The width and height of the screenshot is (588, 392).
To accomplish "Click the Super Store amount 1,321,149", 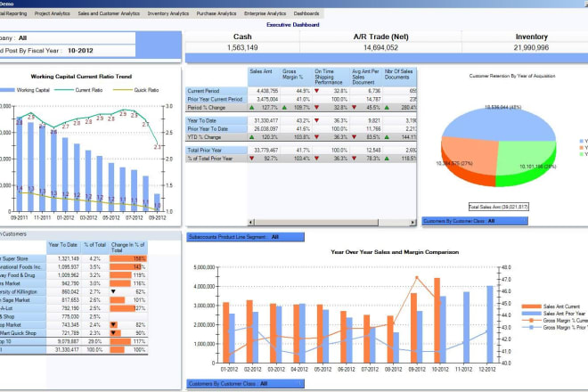I will click(x=69, y=259).
